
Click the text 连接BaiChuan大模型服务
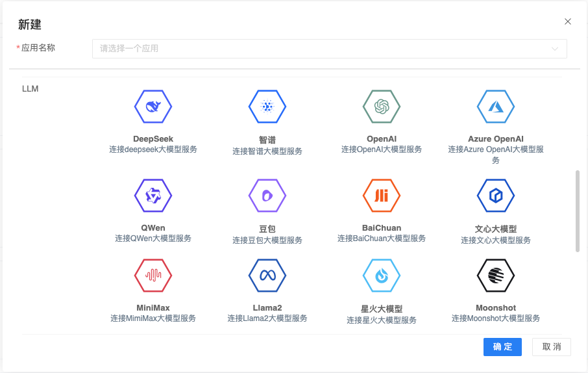[x=382, y=238]
